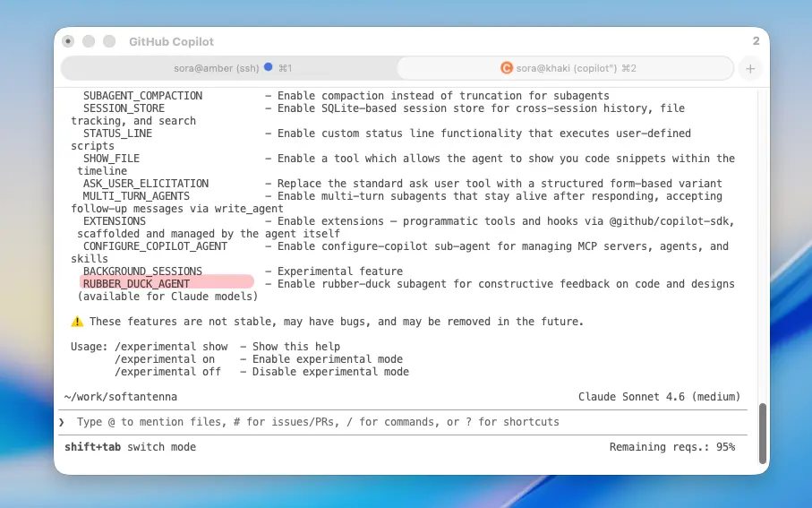
Task: Click the window number 2 indicator
Action: pos(756,41)
